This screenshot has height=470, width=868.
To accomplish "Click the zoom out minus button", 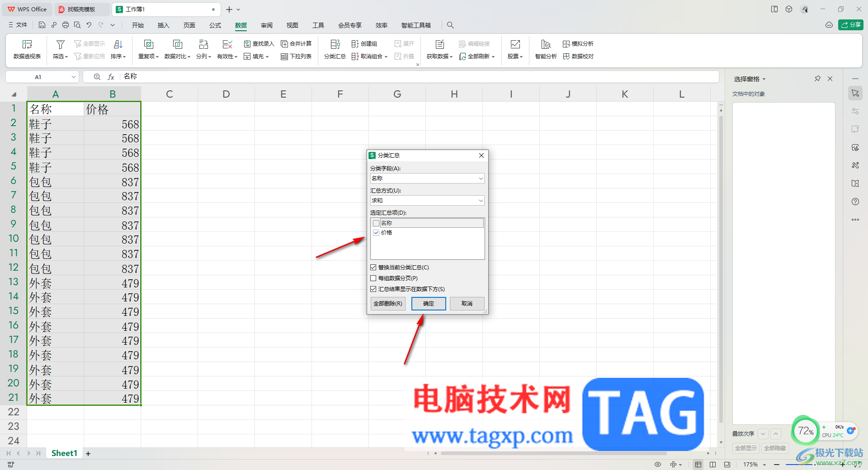I will pos(777,465).
